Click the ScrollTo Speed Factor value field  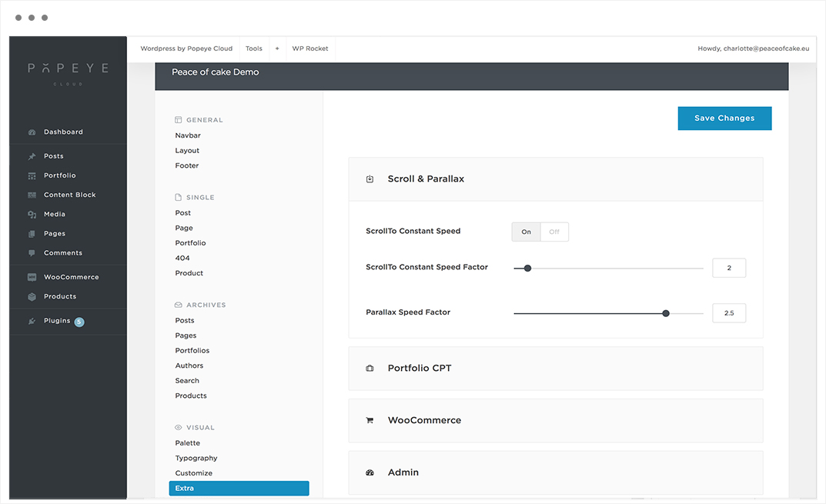click(x=729, y=268)
